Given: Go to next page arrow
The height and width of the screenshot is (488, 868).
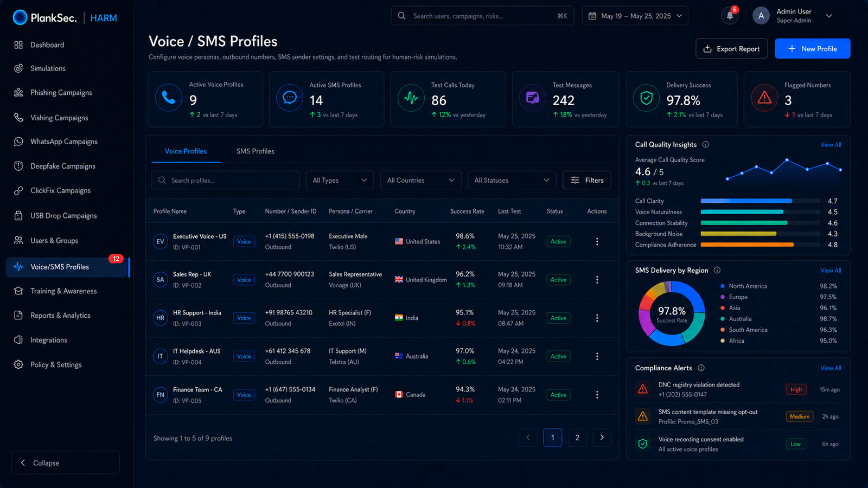Looking at the screenshot, I should coord(602,438).
